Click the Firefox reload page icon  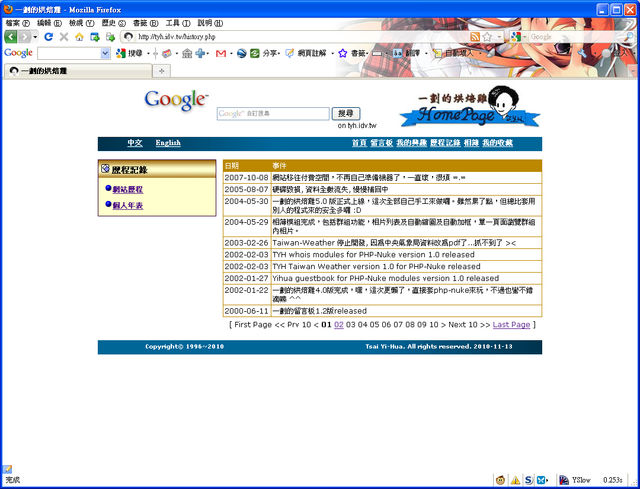point(48,37)
